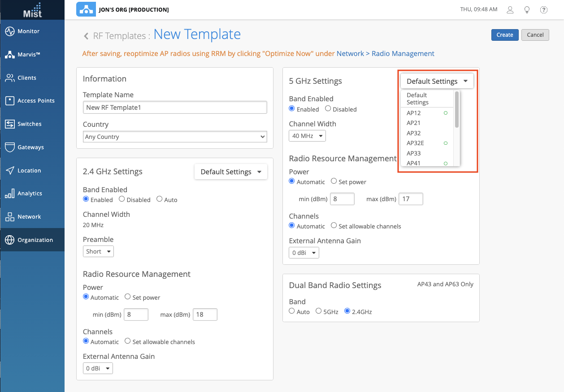The image size is (564, 392).
Task: Click the Template Name input field
Action: [175, 108]
